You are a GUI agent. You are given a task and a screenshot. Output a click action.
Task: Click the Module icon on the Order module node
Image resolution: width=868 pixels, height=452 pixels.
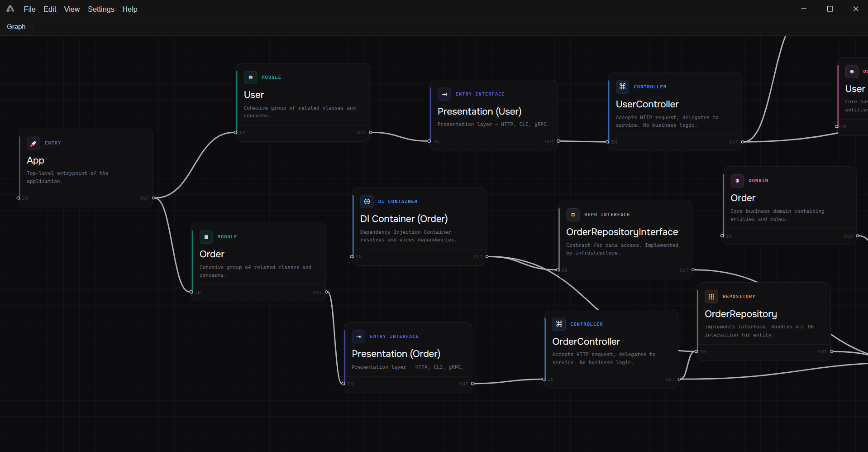click(206, 237)
